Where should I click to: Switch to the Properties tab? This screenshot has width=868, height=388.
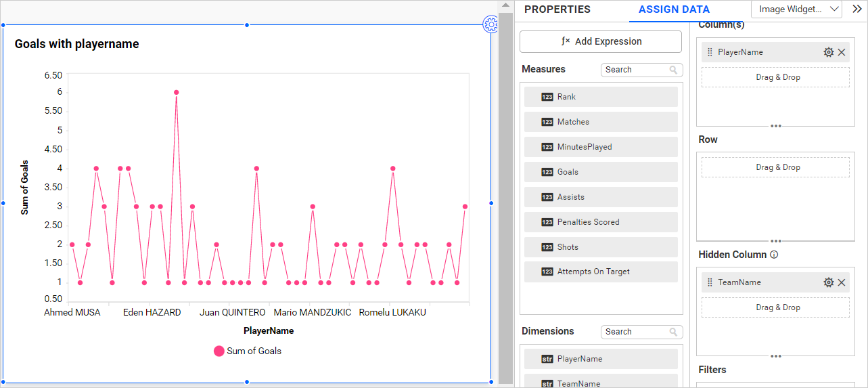(x=557, y=9)
